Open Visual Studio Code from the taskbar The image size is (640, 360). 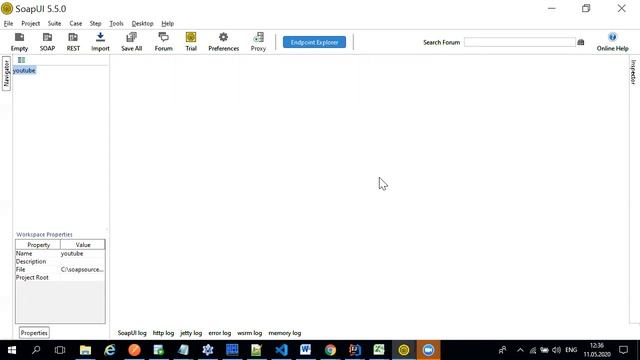pos(281,350)
